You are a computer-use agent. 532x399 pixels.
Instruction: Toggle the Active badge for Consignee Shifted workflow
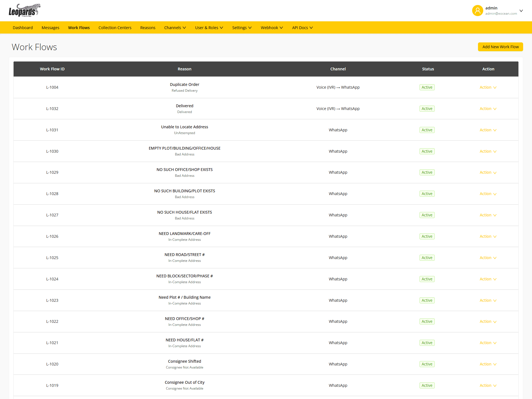(x=427, y=364)
